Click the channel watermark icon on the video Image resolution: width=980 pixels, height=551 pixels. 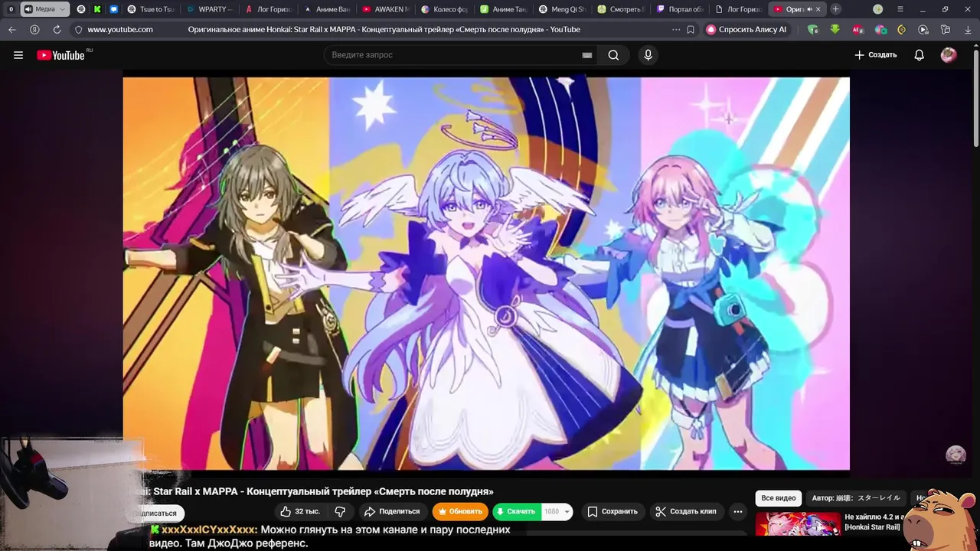point(955,455)
